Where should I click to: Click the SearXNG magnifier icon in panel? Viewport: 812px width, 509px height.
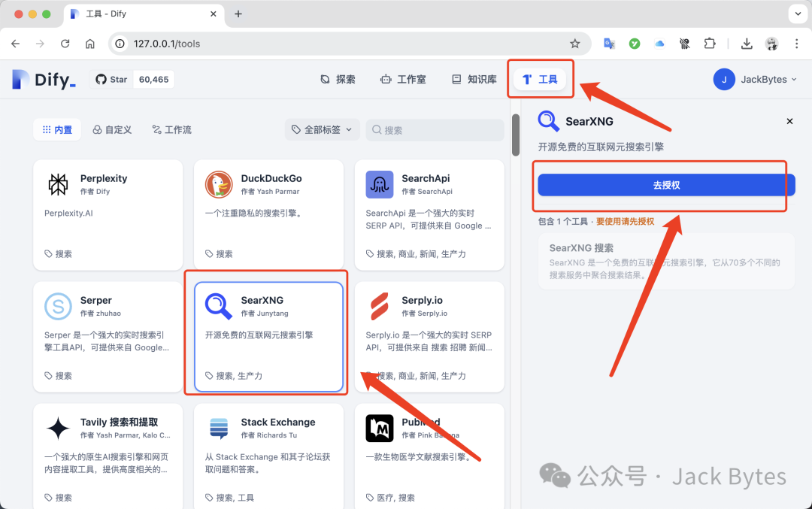548,121
